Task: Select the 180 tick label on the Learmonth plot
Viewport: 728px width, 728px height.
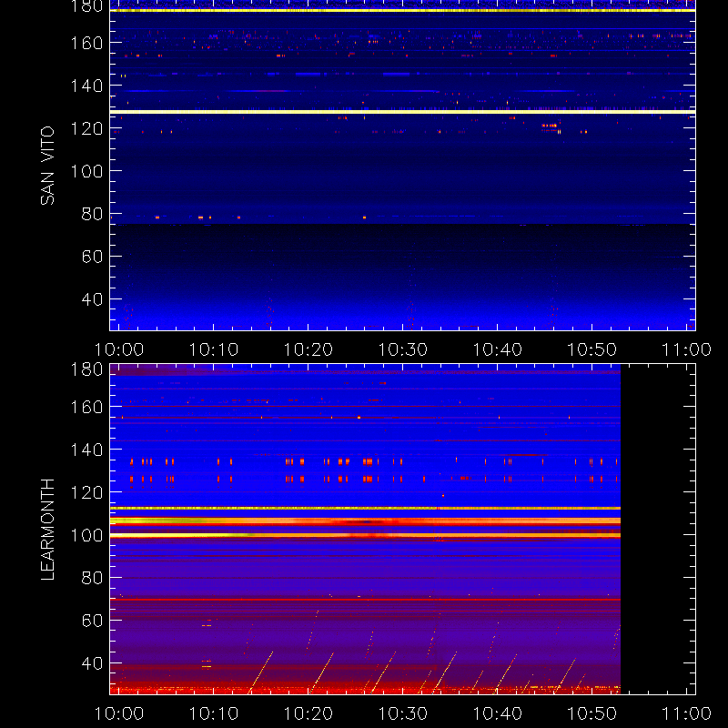Action: [x=86, y=369]
